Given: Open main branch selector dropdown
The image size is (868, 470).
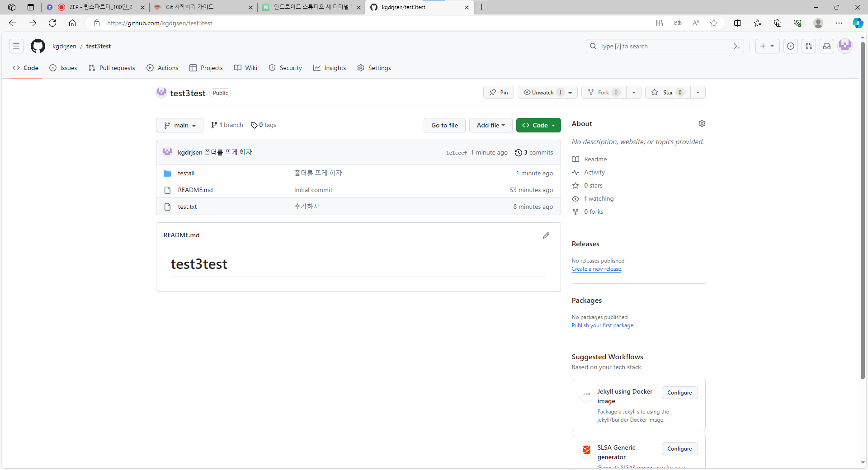Looking at the screenshot, I should coord(179,125).
